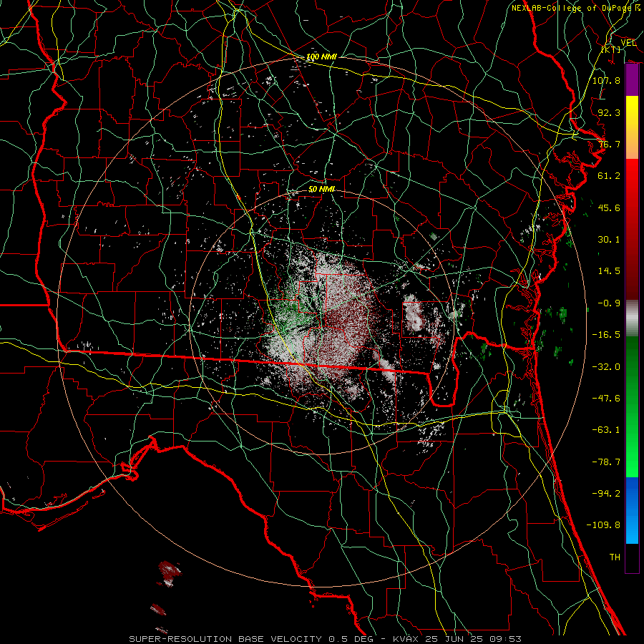Select the 45.6 legend value
The image size is (644, 644).
[x=609, y=208]
